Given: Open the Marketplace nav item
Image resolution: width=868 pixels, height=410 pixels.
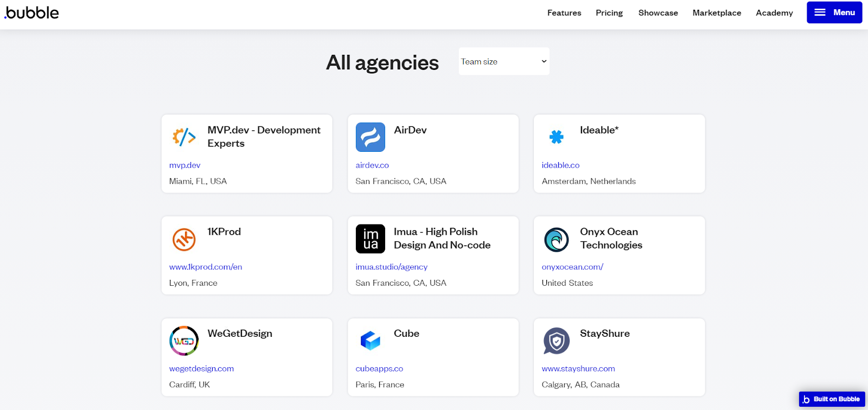Looking at the screenshot, I should click(x=717, y=12).
